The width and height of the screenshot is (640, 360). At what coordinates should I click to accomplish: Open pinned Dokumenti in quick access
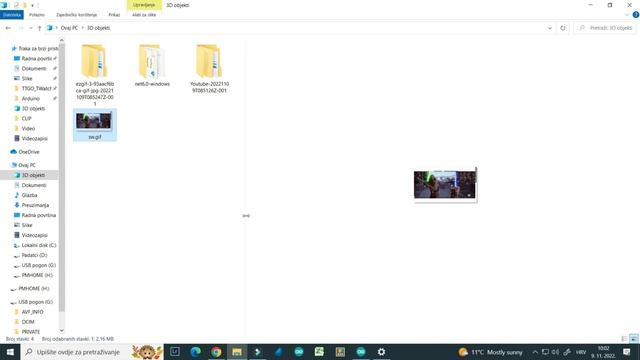pos(34,69)
